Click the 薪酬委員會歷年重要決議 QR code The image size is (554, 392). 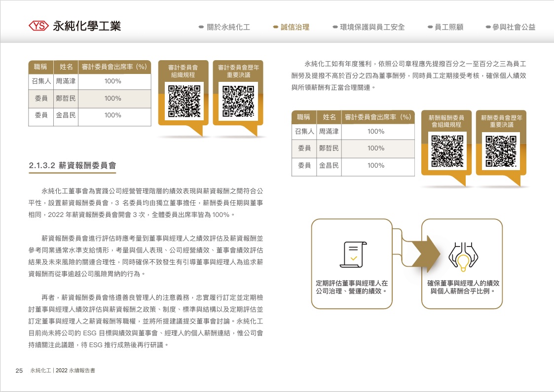pos(501,151)
